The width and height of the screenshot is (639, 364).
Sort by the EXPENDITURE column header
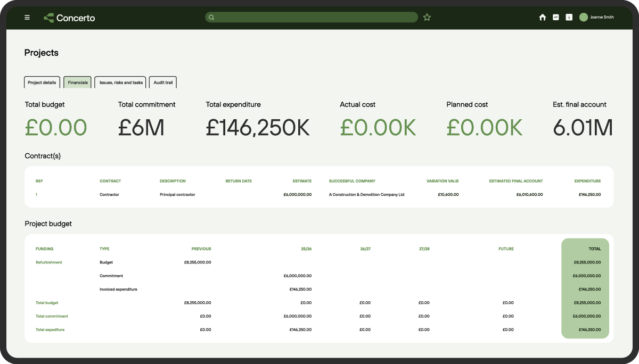[587, 181]
